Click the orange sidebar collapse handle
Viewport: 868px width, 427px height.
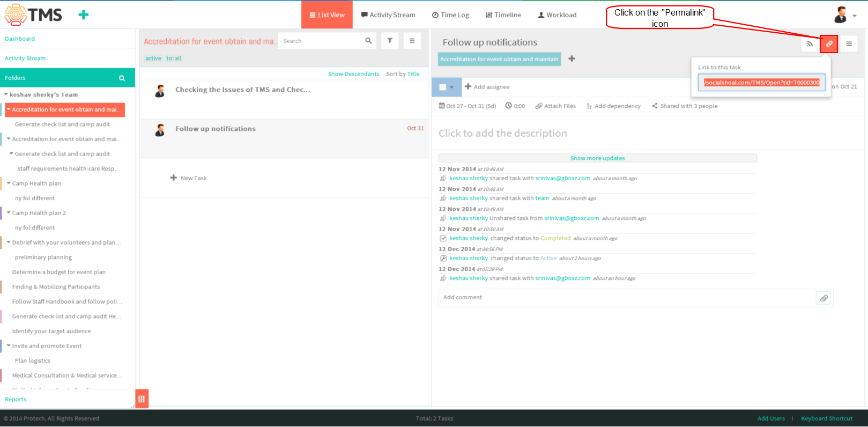coord(142,399)
